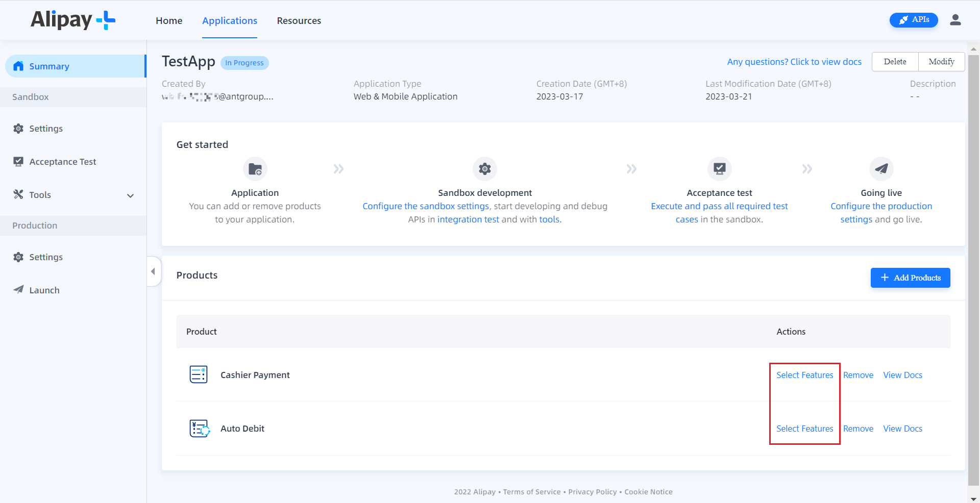The height and width of the screenshot is (503, 980).
Task: Collapse the left sidebar with the arrow
Action: click(153, 271)
